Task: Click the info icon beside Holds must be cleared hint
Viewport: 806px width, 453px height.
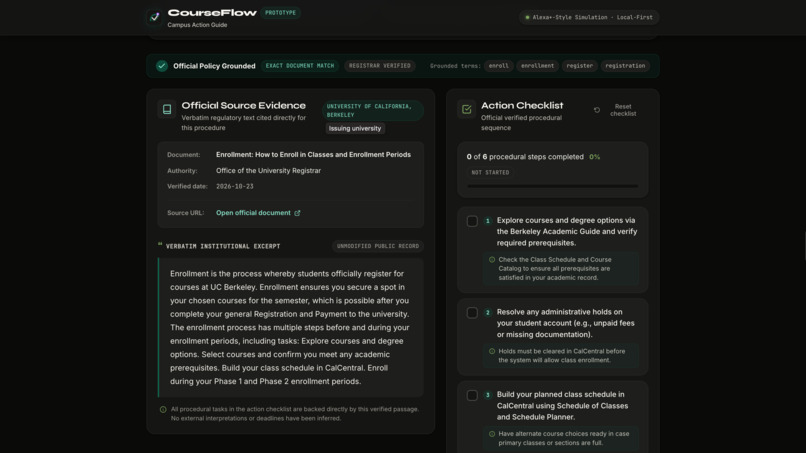Action: [492, 351]
